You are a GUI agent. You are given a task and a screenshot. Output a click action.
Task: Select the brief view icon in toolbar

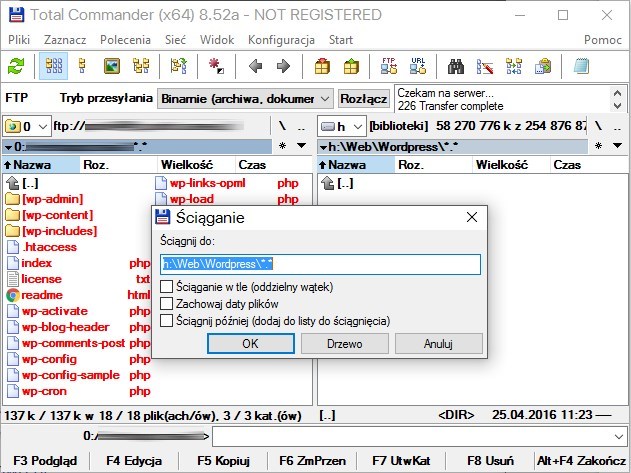(54, 66)
